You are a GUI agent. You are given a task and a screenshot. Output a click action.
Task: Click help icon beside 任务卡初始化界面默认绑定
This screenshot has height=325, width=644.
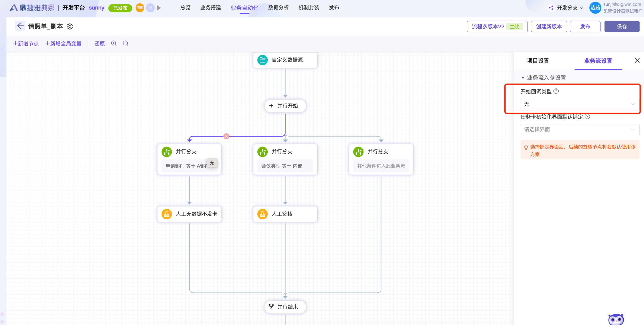pyautogui.click(x=587, y=116)
